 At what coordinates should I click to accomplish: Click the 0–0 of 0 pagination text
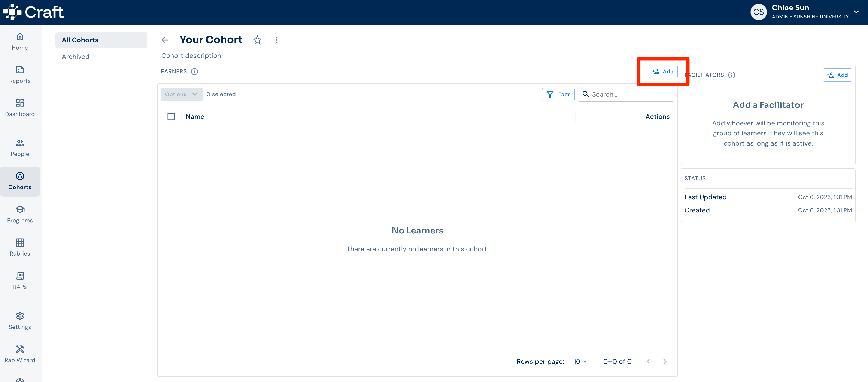click(617, 361)
